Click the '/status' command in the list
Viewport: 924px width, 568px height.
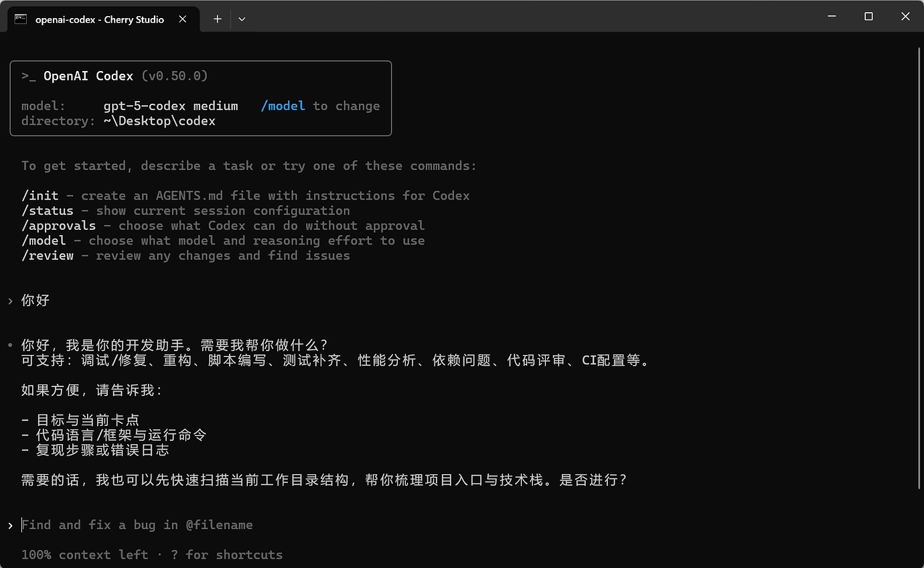[x=48, y=211]
